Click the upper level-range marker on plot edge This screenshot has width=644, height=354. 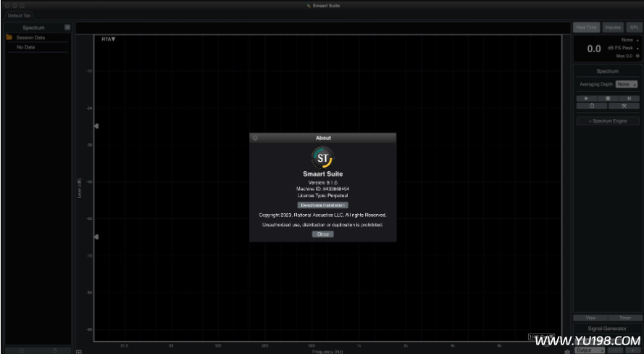[x=96, y=125]
